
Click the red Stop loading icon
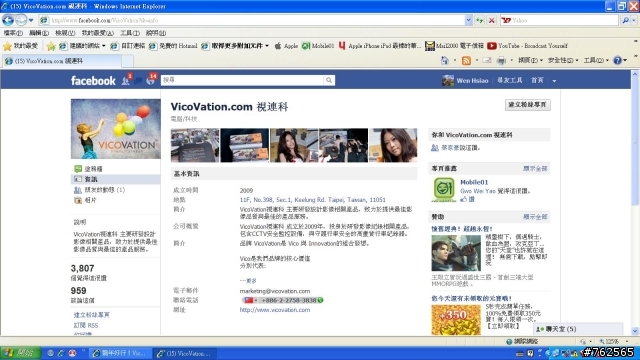492,20
